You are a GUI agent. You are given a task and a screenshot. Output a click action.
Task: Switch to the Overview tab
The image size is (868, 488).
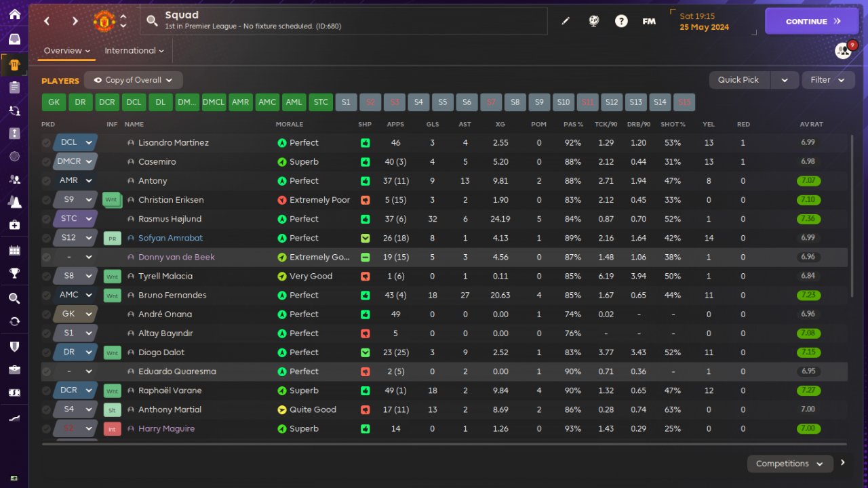[x=66, y=51]
